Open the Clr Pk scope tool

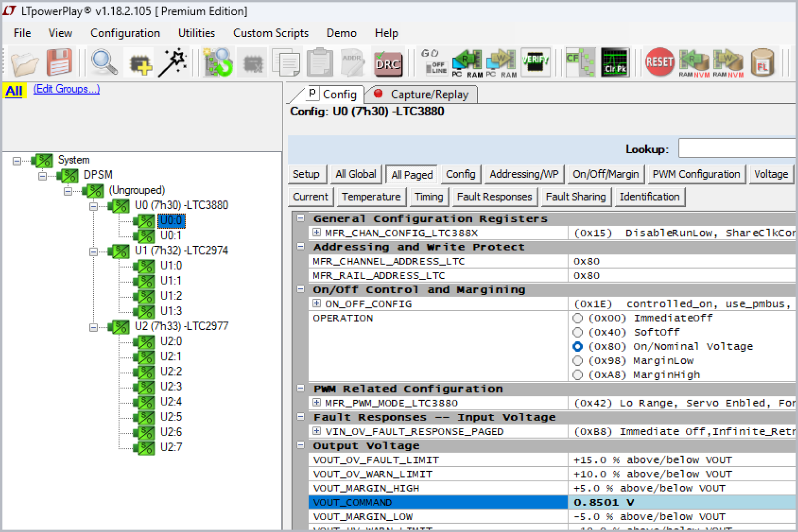click(x=615, y=62)
